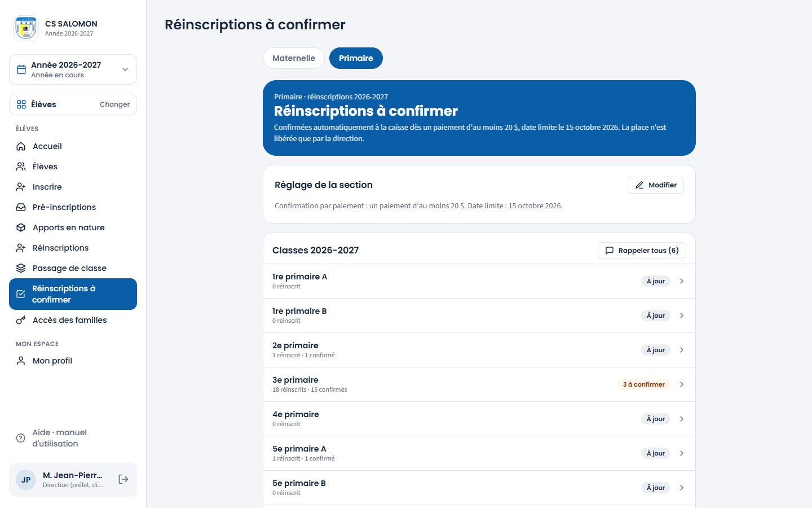Click the logout icon beside M. Jean-Pierre
Screen dimensions: 812x508
[123, 479]
